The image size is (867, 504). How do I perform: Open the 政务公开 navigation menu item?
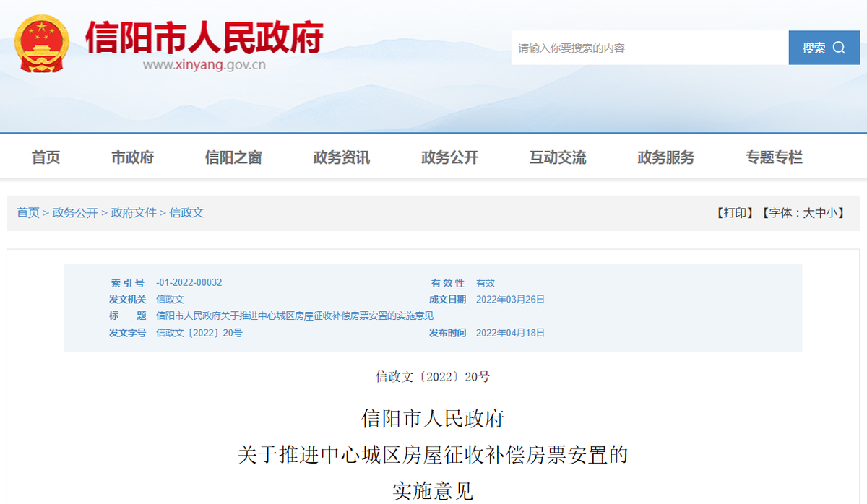pyautogui.click(x=449, y=157)
